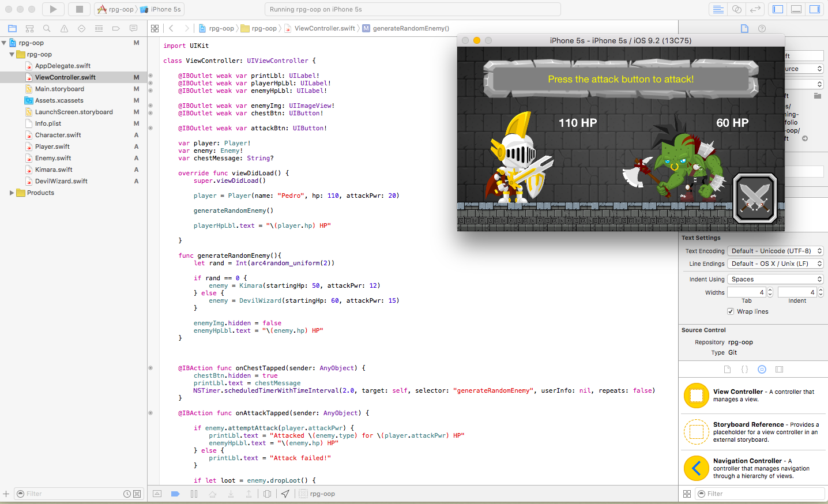Screen dimensions: 828x504
Task: Click the Indent width stepper
Action: 821,292
